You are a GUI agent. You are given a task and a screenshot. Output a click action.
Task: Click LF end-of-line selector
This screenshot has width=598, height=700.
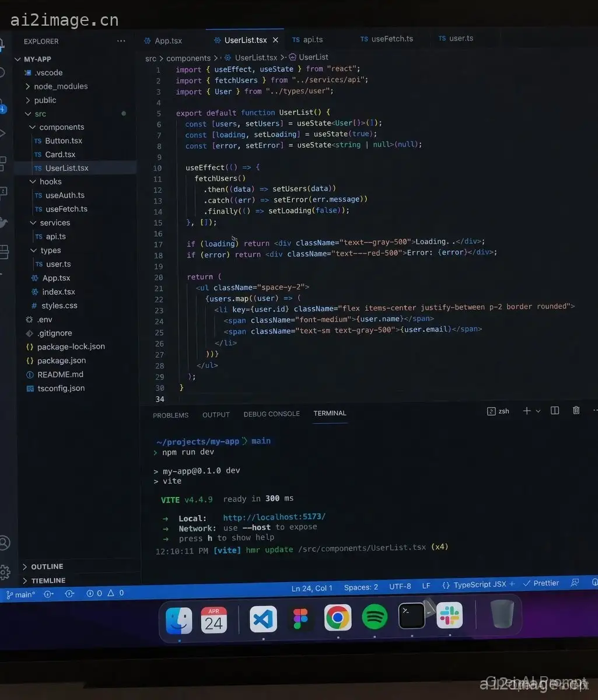tap(426, 586)
